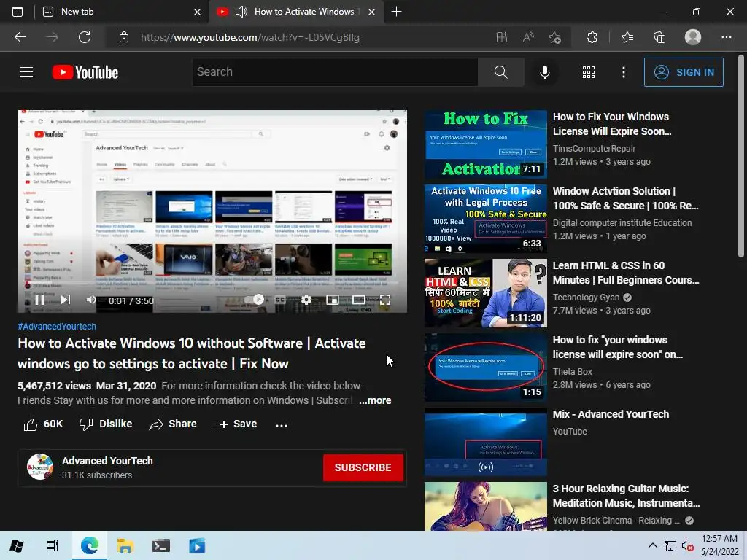Open How to Fix Windows License thumbnail
The width and height of the screenshot is (747, 560).
pos(485,144)
